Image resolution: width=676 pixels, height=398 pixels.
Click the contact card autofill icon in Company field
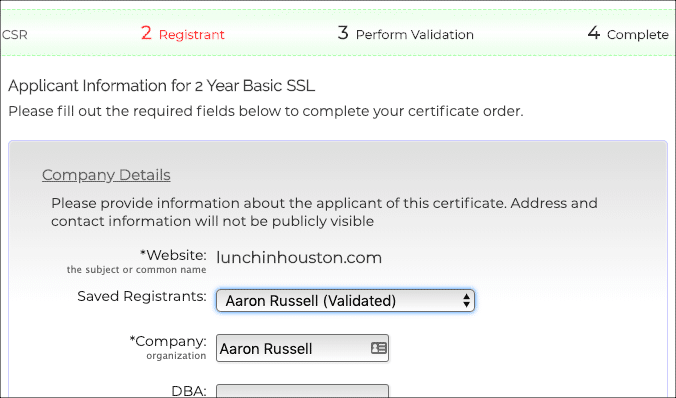pyautogui.click(x=379, y=348)
